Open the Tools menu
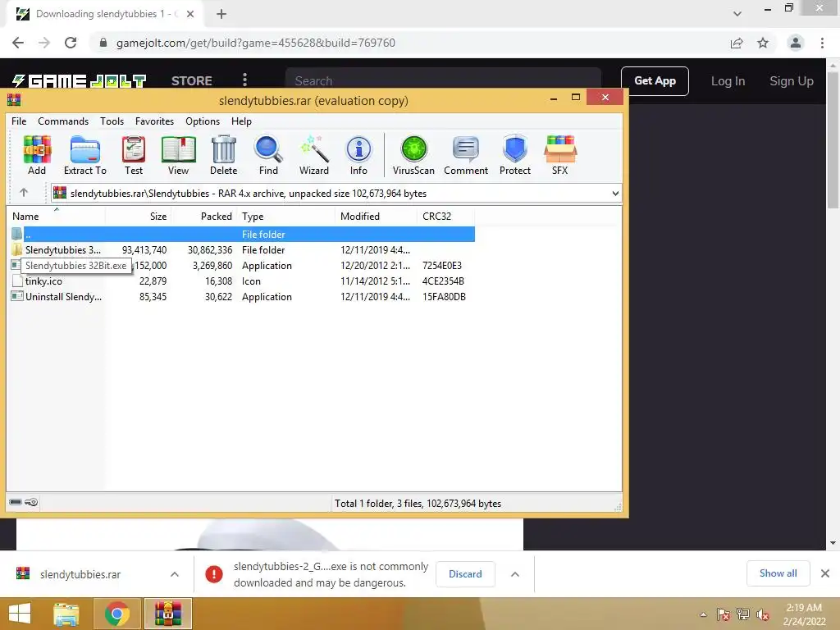The height and width of the screenshot is (630, 840). point(112,121)
